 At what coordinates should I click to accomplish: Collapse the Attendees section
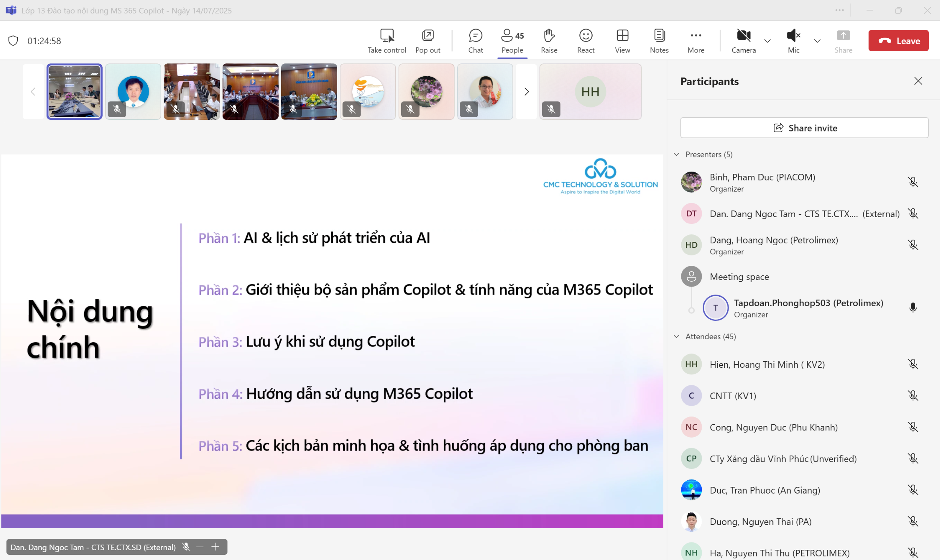pos(676,336)
